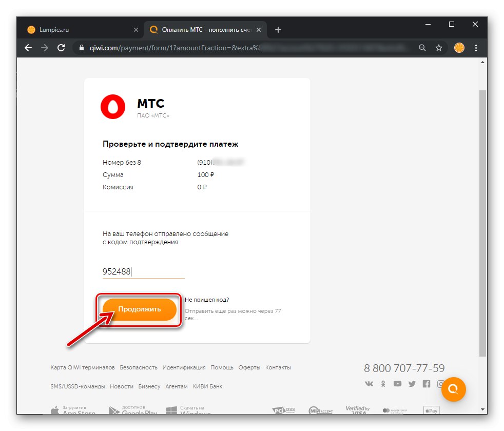Open the Идентификация footer link
504x431 pixels.
tap(184, 367)
